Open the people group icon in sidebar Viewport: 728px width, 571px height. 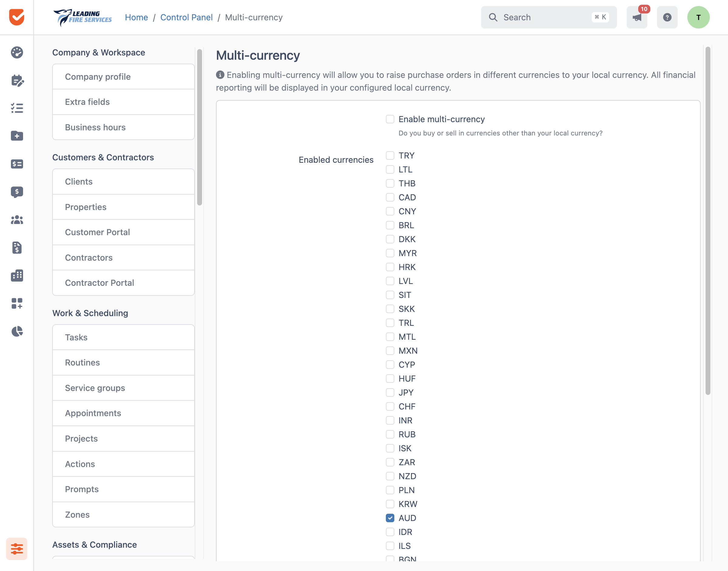point(17,220)
